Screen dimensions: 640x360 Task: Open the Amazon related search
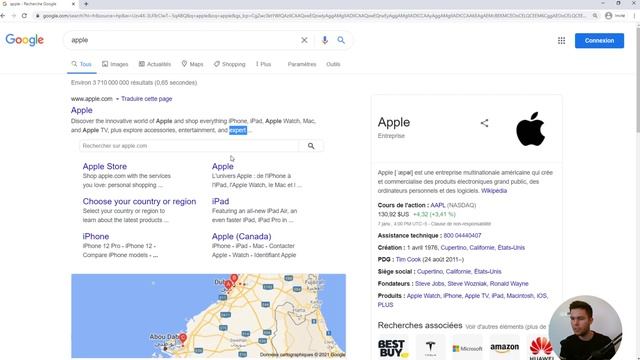[x=504, y=348]
